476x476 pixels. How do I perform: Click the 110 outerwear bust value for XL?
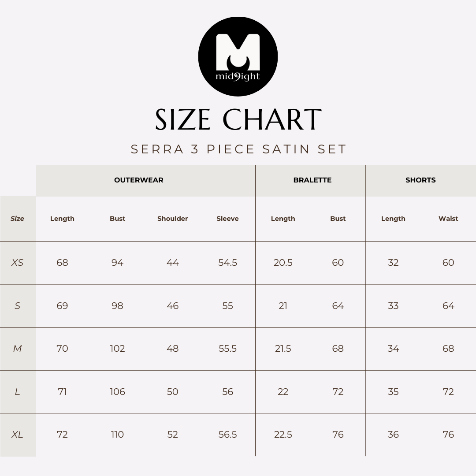tap(117, 435)
